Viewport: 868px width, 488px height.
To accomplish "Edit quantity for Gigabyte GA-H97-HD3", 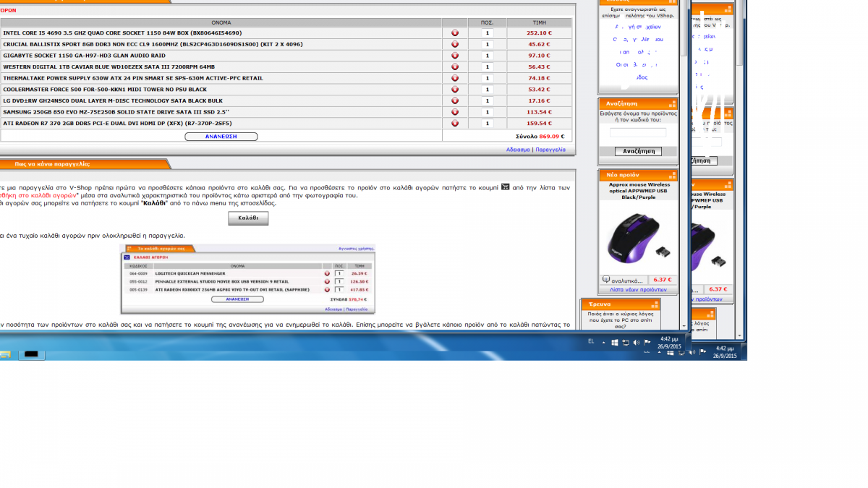I will click(x=487, y=55).
